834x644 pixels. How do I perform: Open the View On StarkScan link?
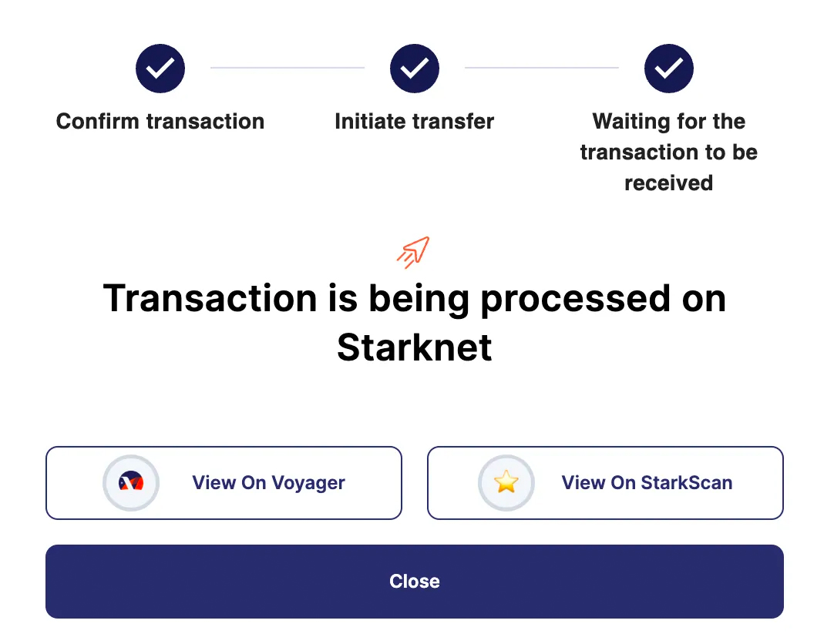pyautogui.click(x=647, y=483)
